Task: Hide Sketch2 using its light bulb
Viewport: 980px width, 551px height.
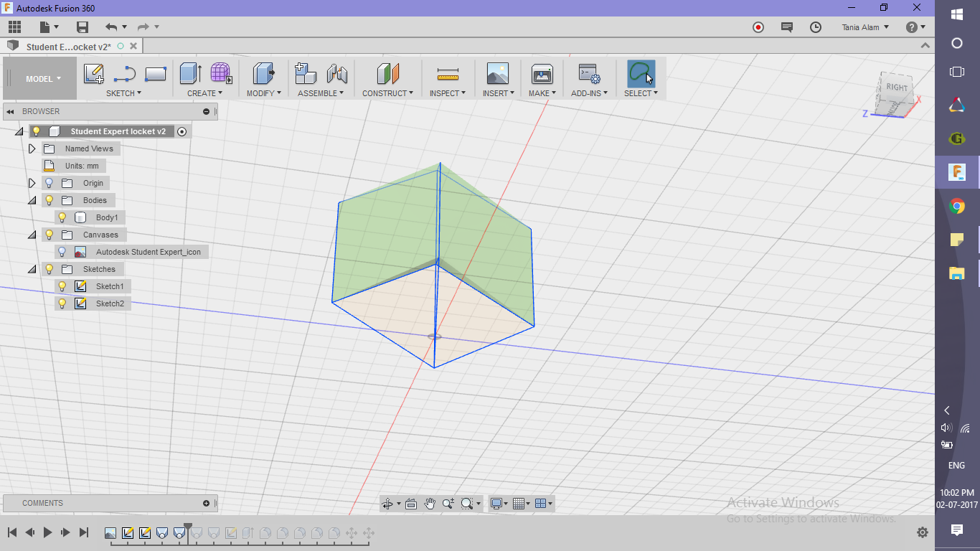Action: [62, 303]
